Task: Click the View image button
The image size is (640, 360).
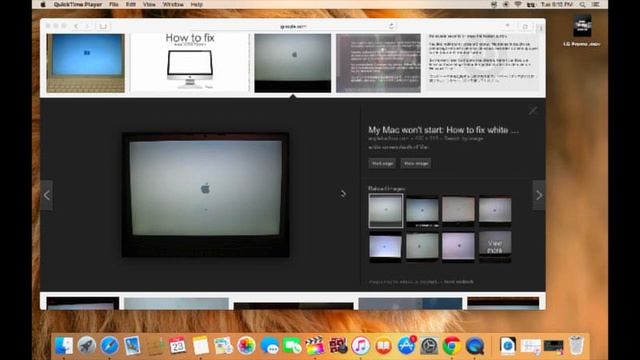Action: (x=416, y=163)
